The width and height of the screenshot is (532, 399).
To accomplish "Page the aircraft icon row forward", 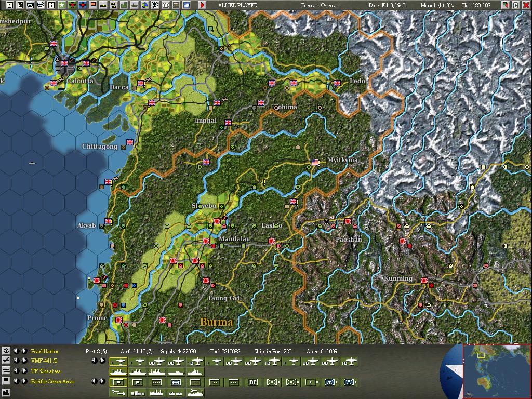I will (102, 361).
